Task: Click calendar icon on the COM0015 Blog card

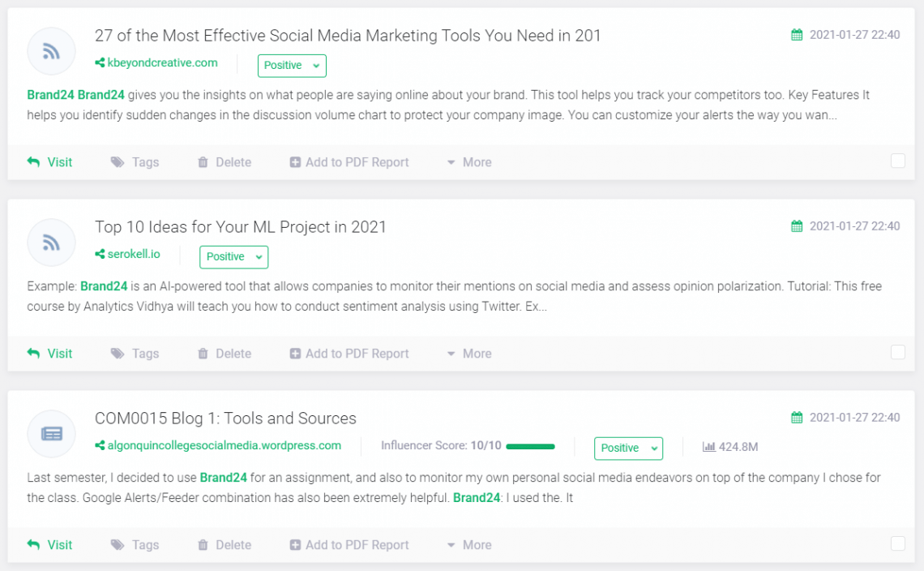Action: coord(797,418)
